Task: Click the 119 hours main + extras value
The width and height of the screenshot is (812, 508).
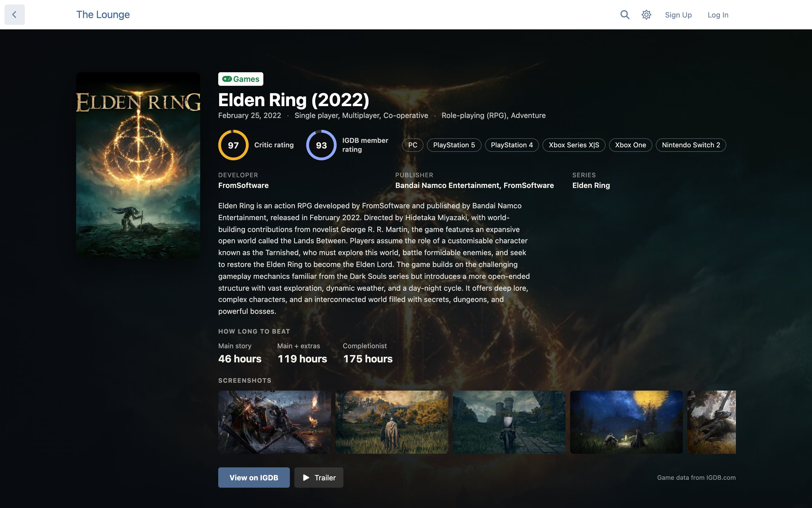Action: (302, 359)
